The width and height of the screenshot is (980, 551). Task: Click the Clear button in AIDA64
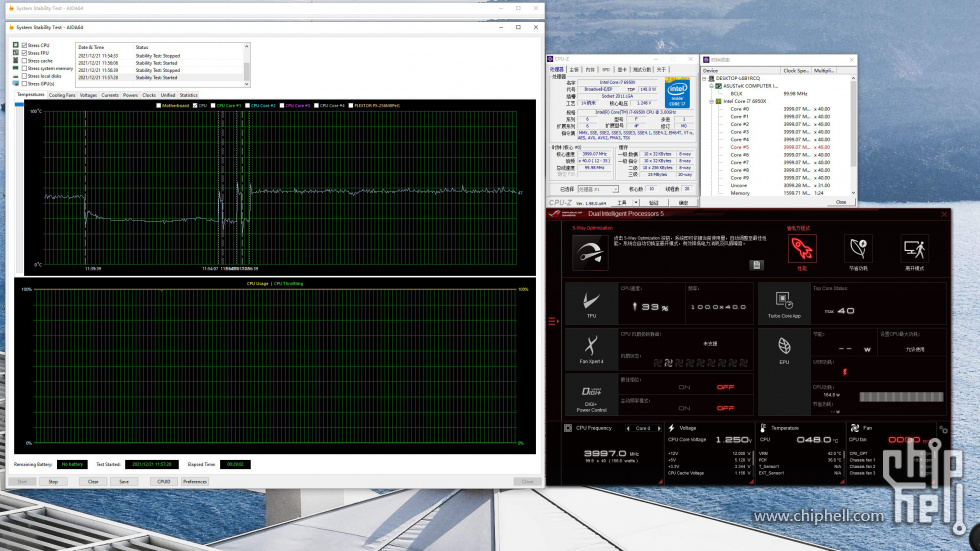coord(93,482)
